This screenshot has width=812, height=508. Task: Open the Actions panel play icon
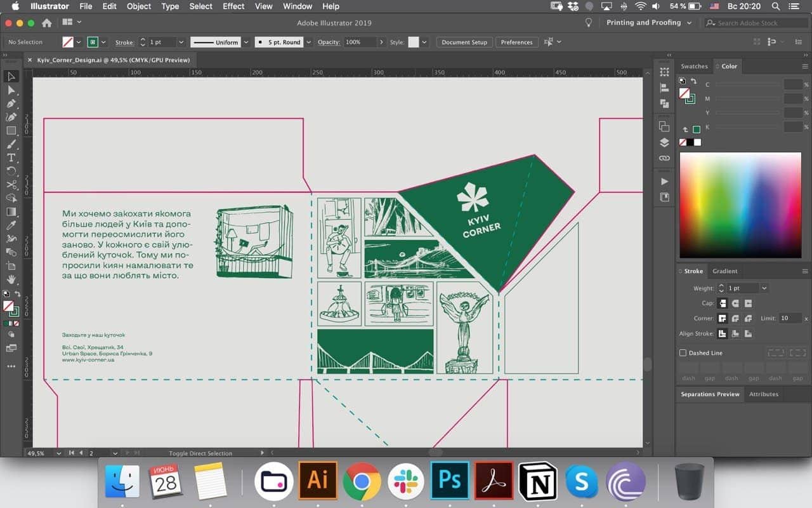(x=664, y=182)
